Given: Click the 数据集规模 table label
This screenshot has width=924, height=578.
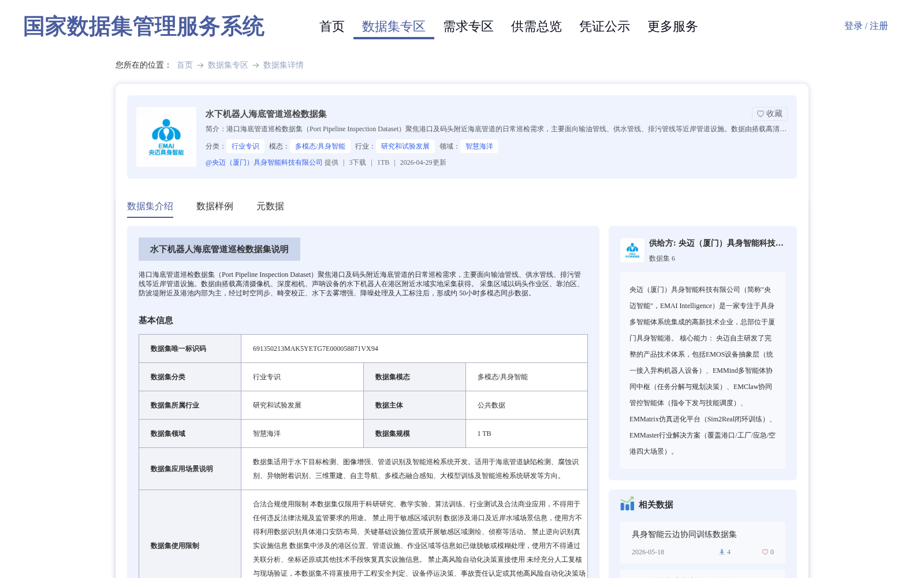Looking at the screenshot, I should click(393, 433).
